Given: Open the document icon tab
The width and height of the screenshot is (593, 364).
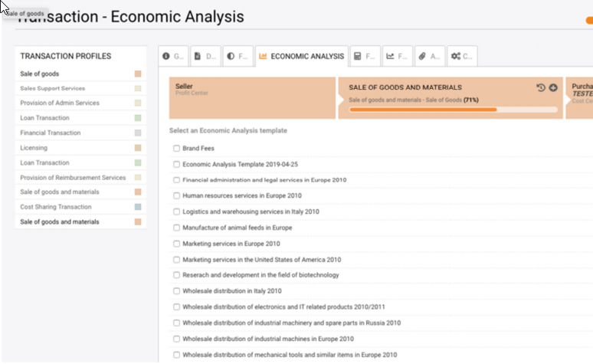Looking at the screenshot, I should pos(205,56).
